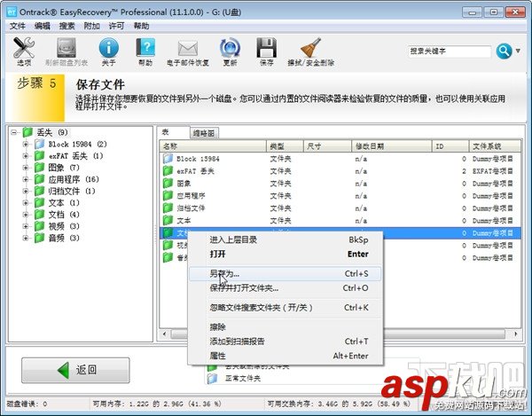
Task: Sort by the ID column header
Action: coord(450,146)
